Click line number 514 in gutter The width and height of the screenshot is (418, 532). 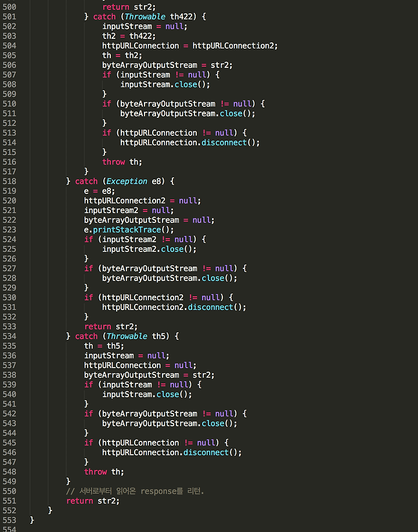(9, 142)
